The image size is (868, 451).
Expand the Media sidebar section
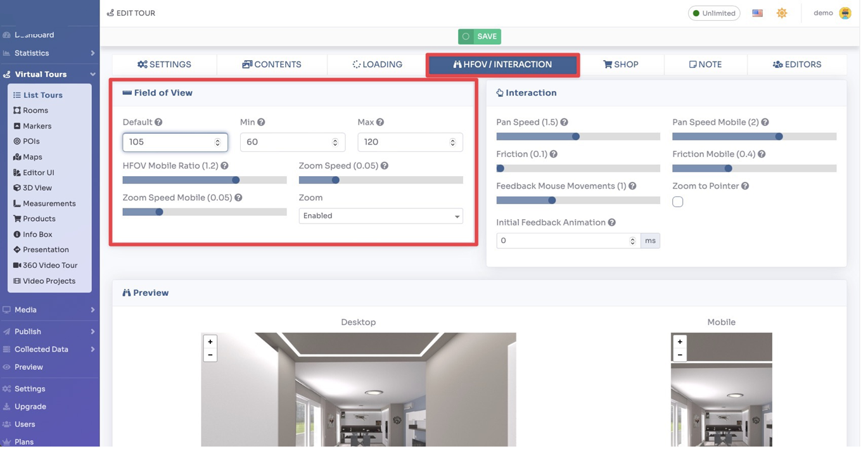pyautogui.click(x=25, y=310)
